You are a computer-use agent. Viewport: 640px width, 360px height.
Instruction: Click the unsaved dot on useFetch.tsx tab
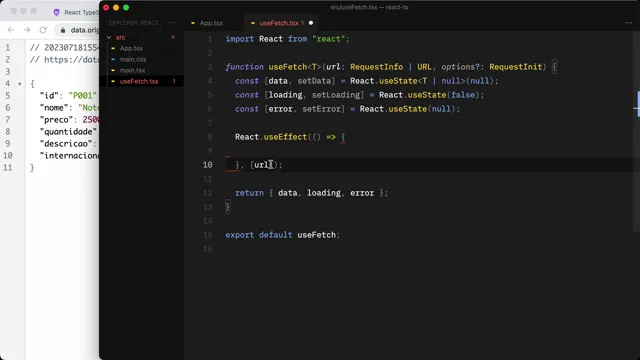(x=311, y=23)
